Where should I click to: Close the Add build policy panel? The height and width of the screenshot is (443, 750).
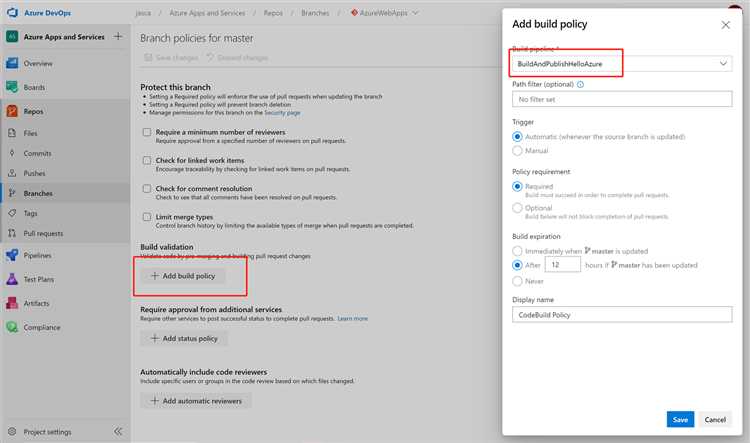click(x=725, y=24)
